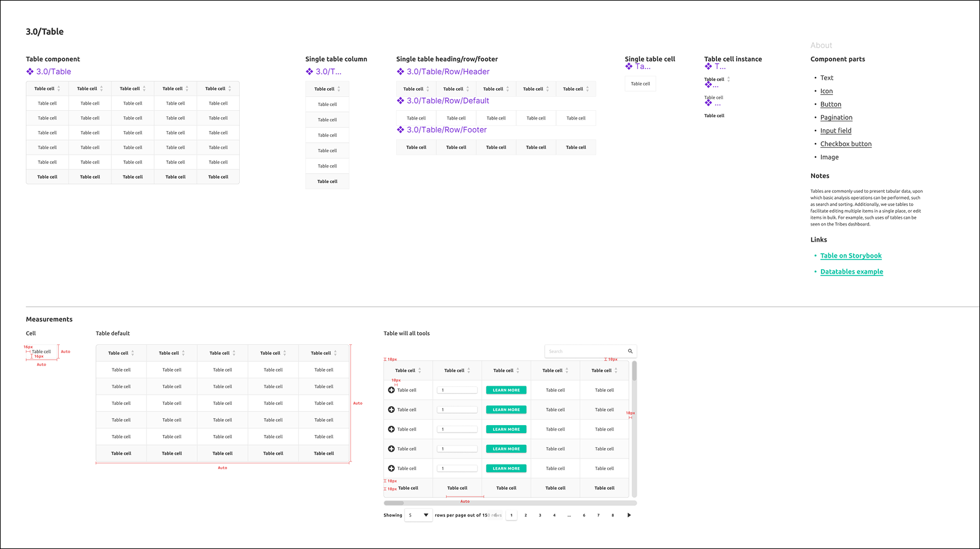Screen dimensions: 980x549
Task: Click into the Search input field
Action: pyautogui.click(x=586, y=351)
